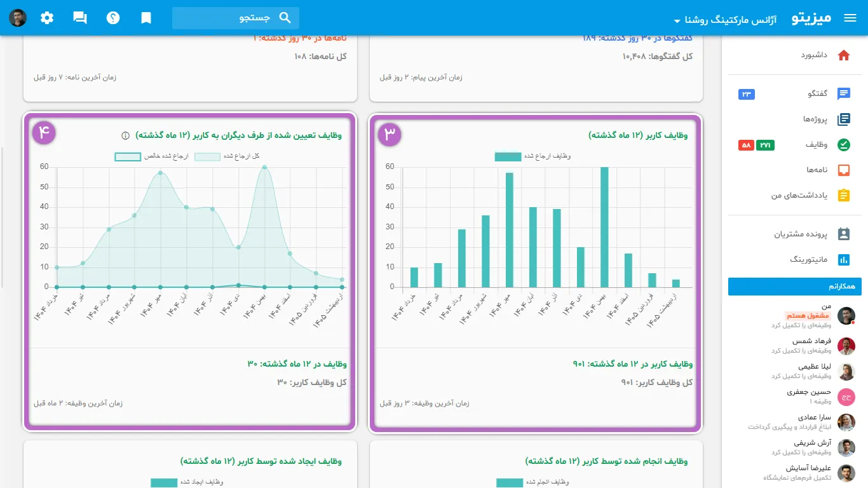Open the help question mark icon

click(113, 18)
